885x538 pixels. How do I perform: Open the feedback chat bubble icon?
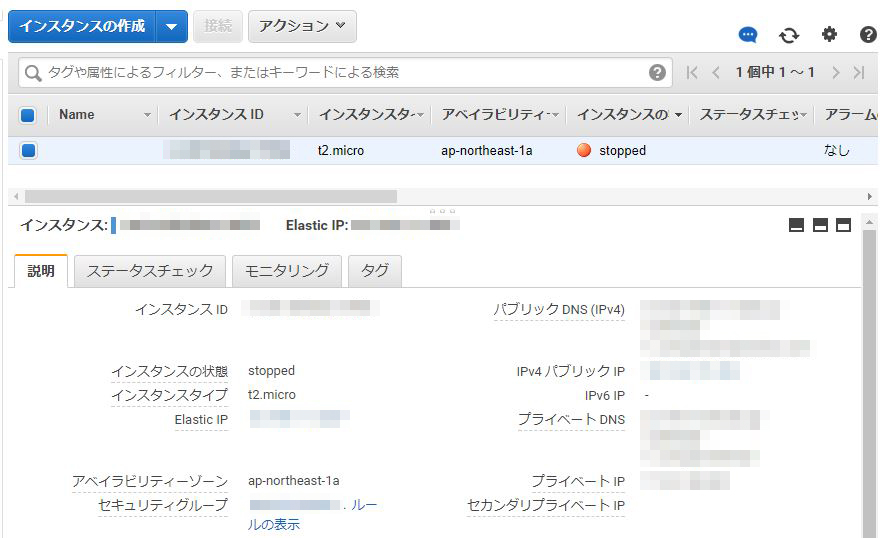coord(748,35)
